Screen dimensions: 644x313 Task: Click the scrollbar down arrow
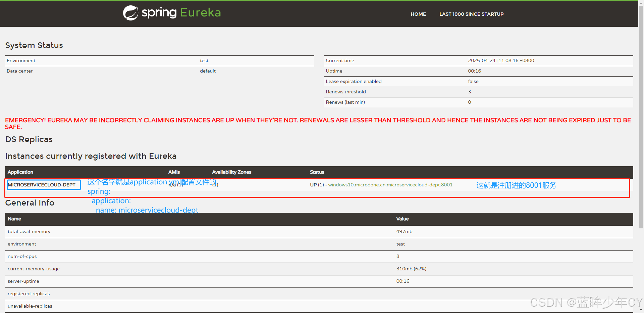coord(641,310)
